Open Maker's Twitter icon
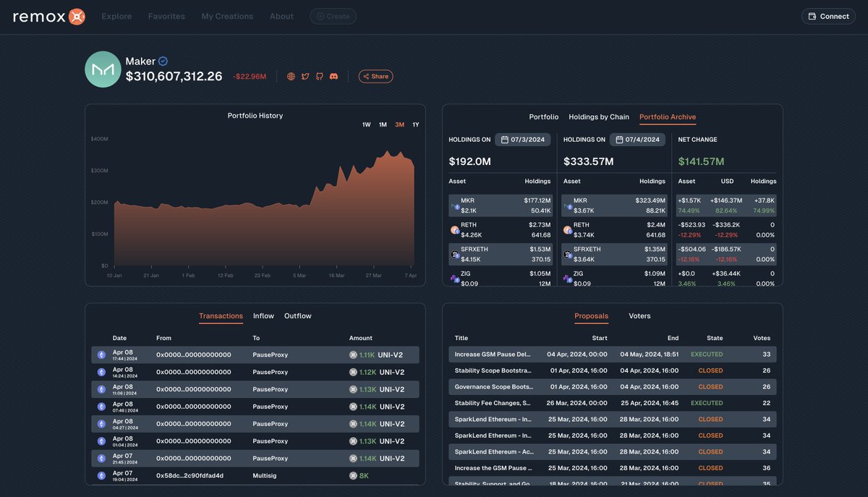The width and height of the screenshot is (868, 497). (x=305, y=76)
